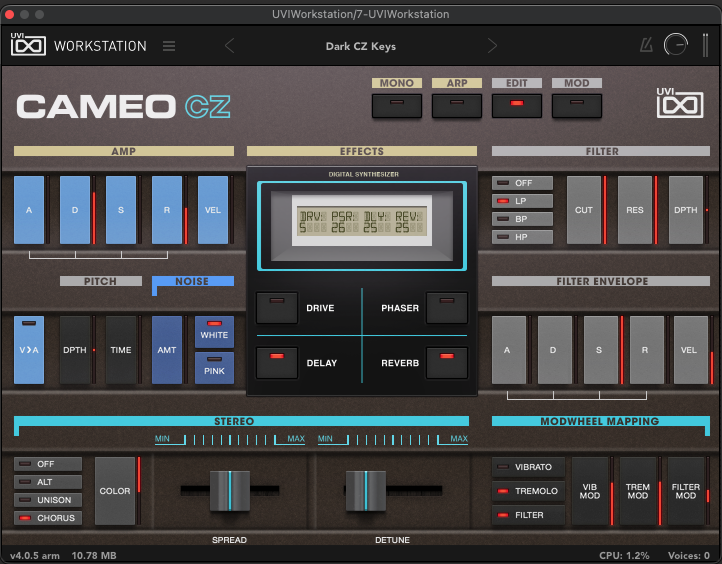Click the UVI logo beside Cameo CZ panel
The height and width of the screenshot is (564, 722).
tap(680, 102)
